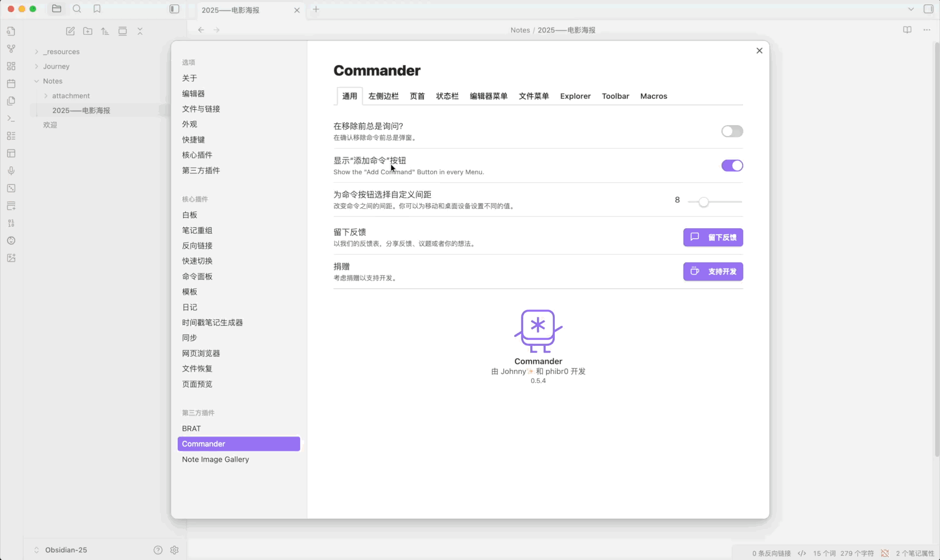This screenshot has height=560, width=940.
Task: Open the help question mark icon
Action: [158, 550]
